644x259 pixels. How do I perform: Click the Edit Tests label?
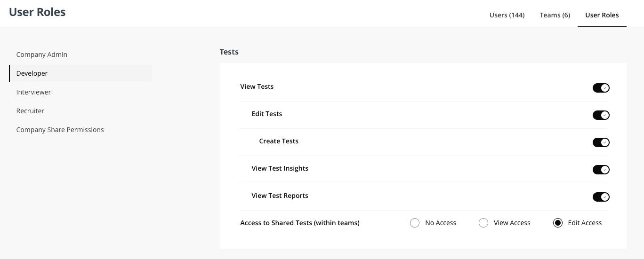tap(267, 114)
